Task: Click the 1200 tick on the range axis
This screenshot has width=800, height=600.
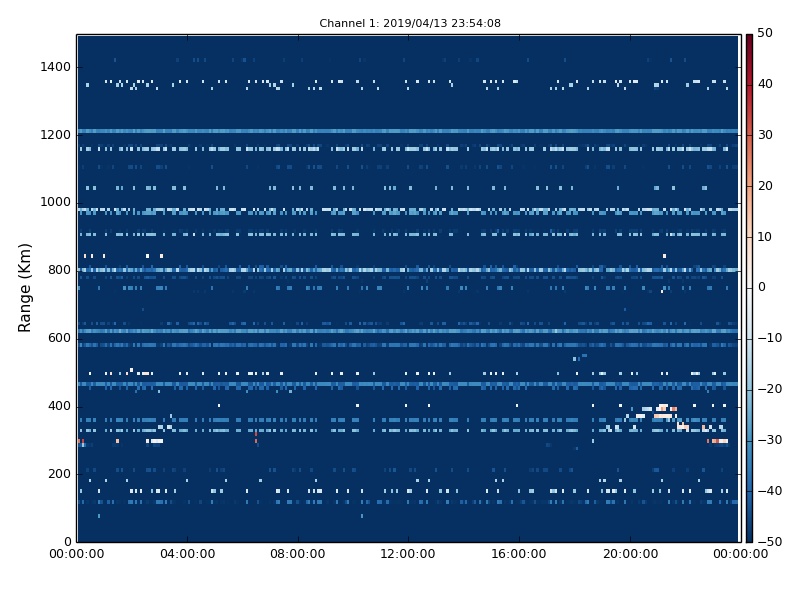Action: (x=55, y=135)
